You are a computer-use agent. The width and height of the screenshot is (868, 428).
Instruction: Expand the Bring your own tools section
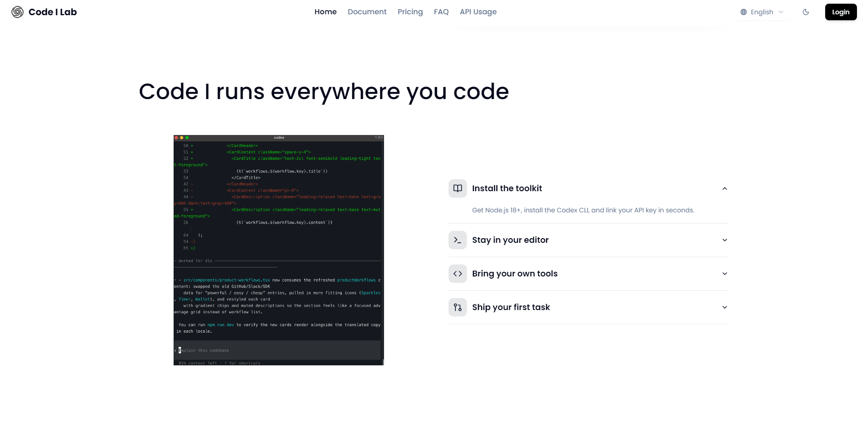tap(724, 273)
